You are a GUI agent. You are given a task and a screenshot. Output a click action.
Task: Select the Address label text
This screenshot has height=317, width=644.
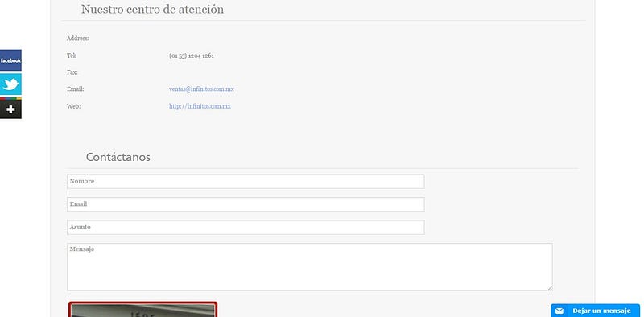78,39
